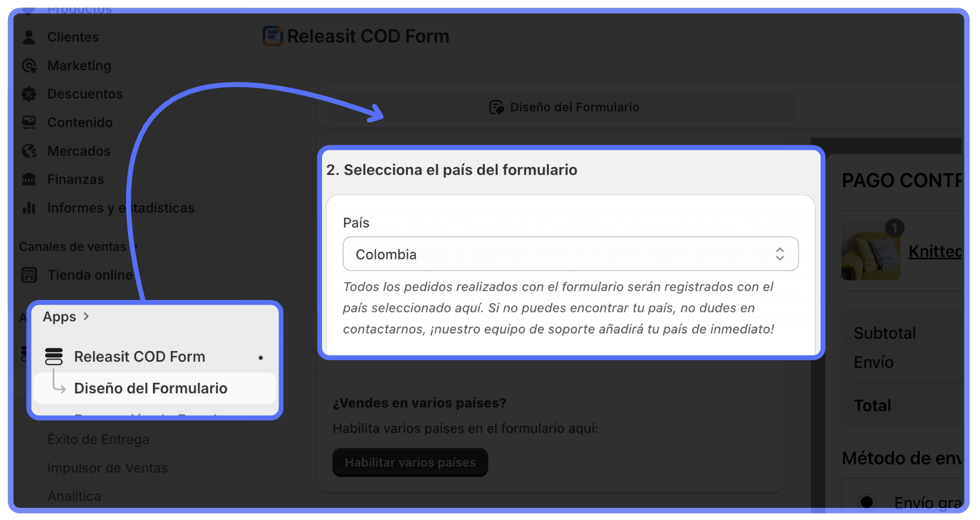Click the Releasit COD Form stacked icon
Viewport: 980px width, 520px height.
click(x=54, y=357)
